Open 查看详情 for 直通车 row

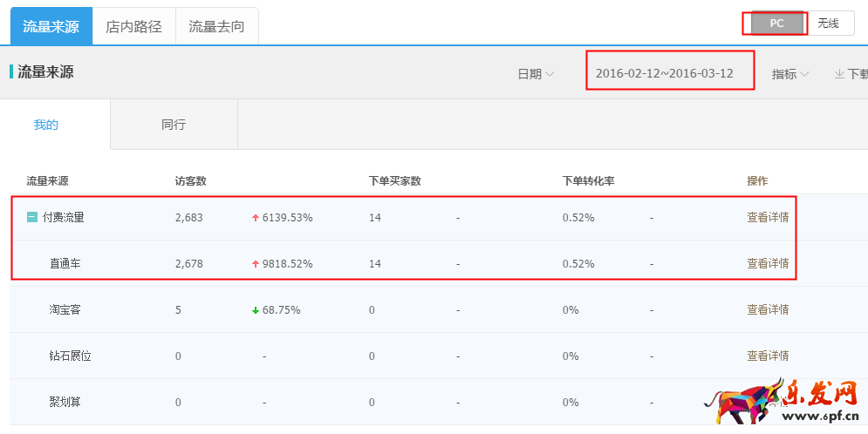768,263
